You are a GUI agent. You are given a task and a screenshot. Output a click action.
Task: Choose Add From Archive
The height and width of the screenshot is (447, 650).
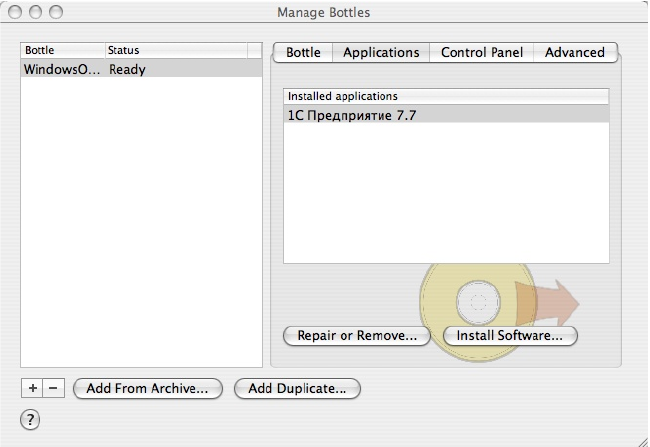(147, 388)
